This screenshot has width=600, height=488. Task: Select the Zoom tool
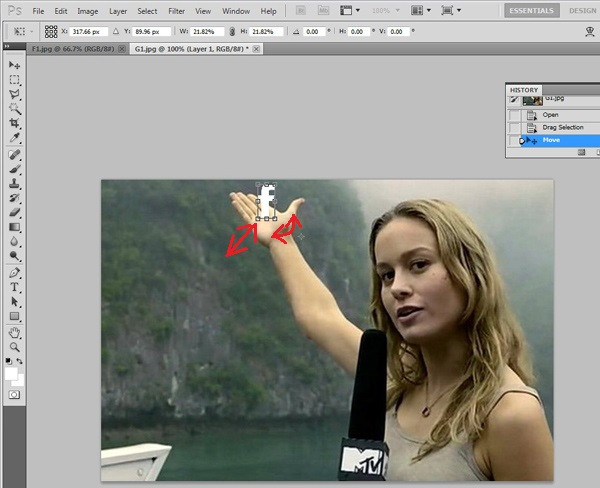(x=14, y=347)
